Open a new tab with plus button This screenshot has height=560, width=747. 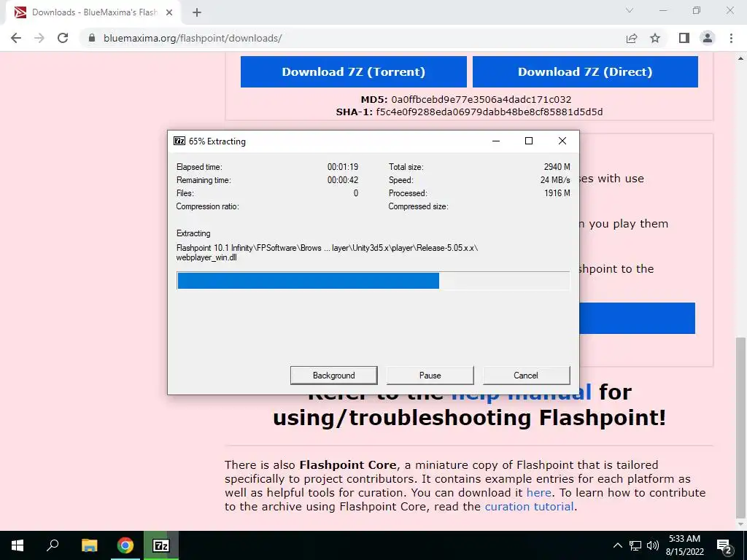coord(197,12)
